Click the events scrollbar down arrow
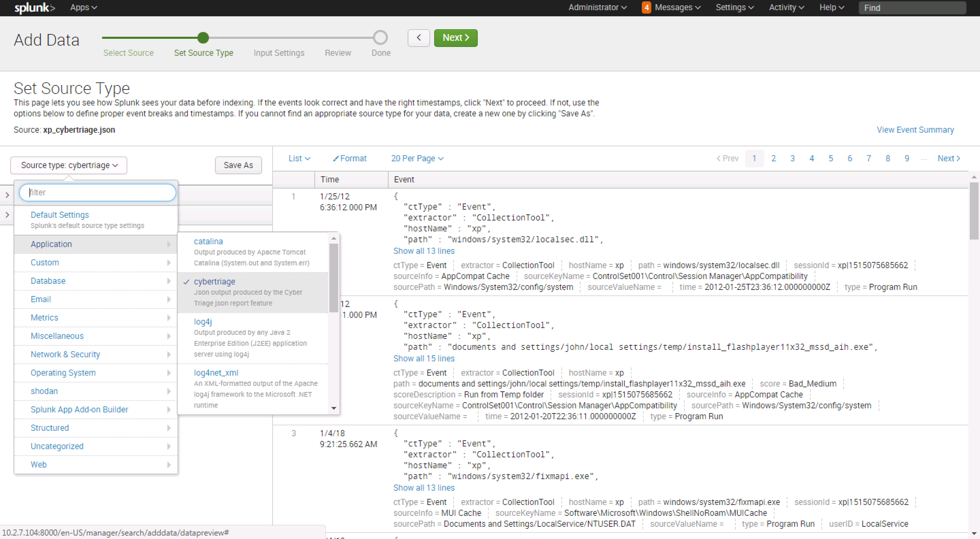This screenshot has height=539, width=980. point(974,534)
